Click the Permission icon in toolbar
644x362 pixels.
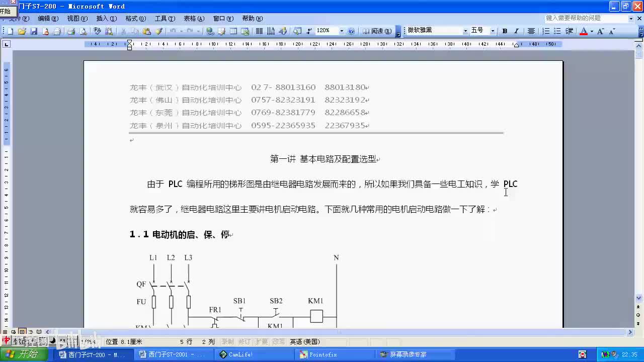pos(45,31)
